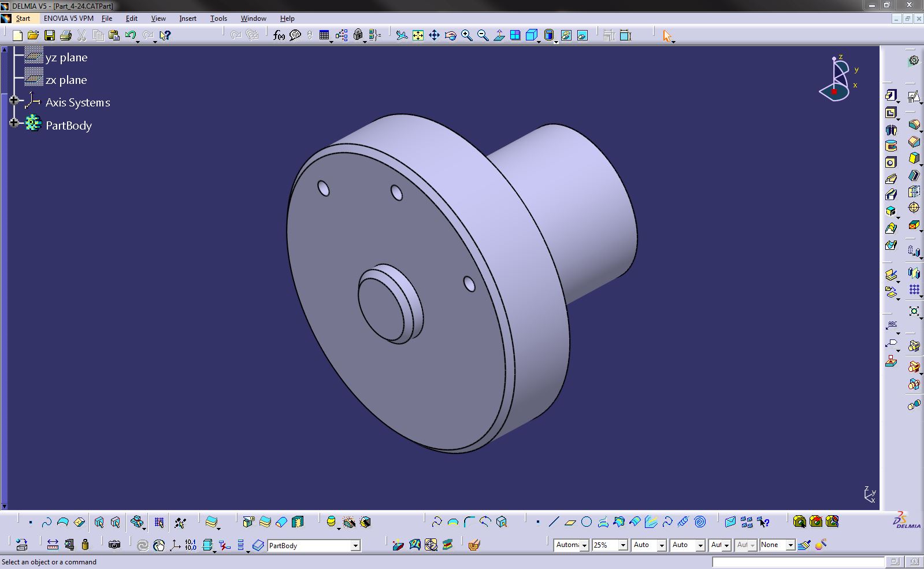Open the PartBody combo box dropdown

355,545
